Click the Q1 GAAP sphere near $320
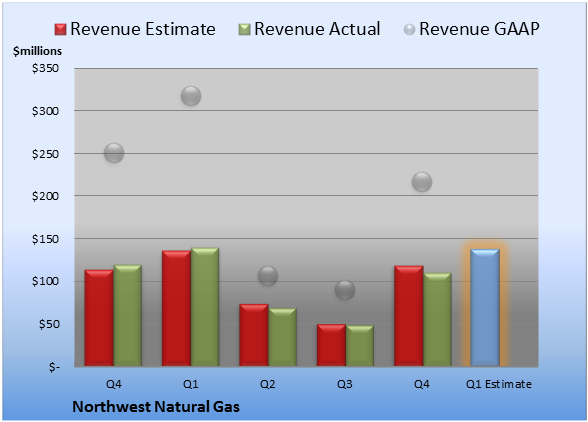The width and height of the screenshot is (588, 422). [191, 96]
